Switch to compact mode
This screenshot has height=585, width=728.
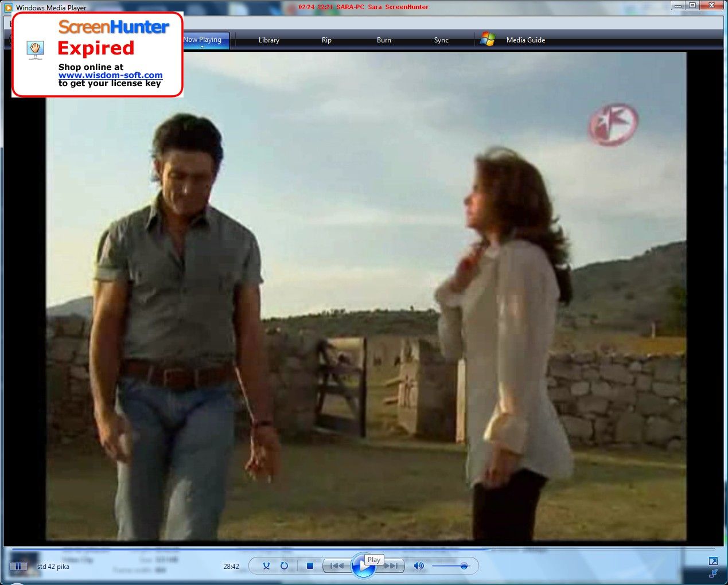[713, 573]
